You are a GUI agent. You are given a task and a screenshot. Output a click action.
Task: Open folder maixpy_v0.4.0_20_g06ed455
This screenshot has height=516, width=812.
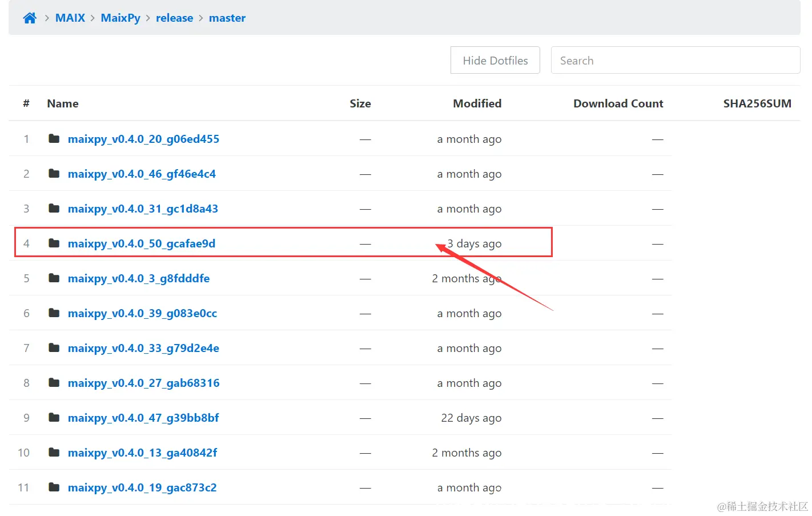[x=143, y=139]
